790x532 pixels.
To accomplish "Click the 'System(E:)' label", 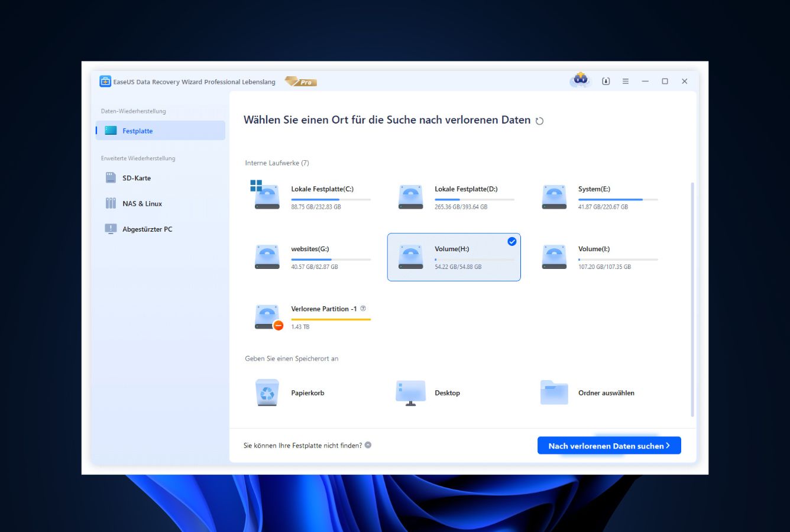I will 594,189.
